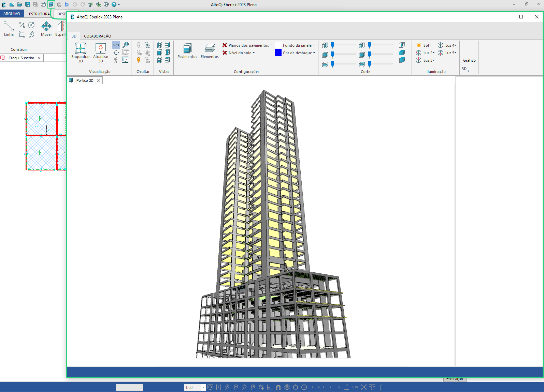Activate the orbit rotation tool
Image resolution: width=544 pixels, height=392 pixels.
click(x=116, y=45)
